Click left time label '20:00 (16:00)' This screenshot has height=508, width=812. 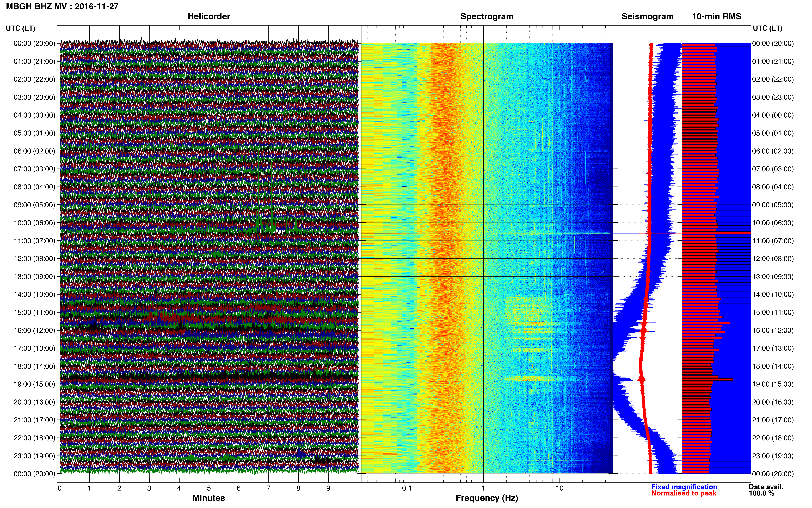[34, 402]
